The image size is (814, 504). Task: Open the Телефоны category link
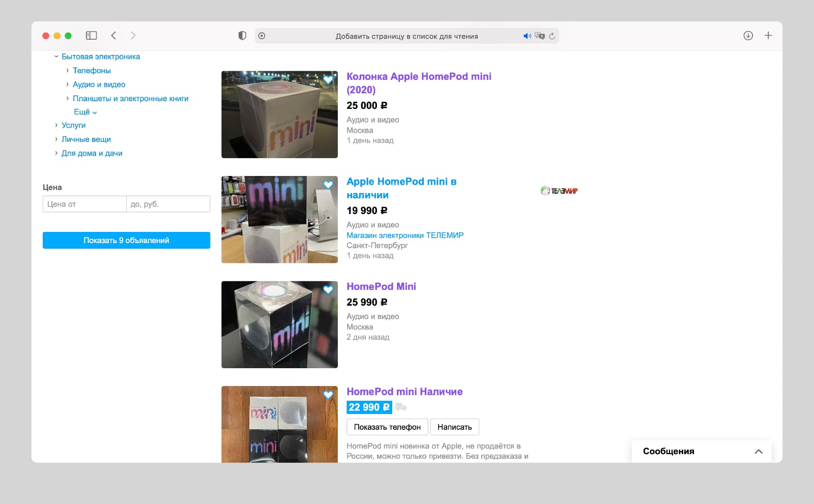click(x=92, y=71)
